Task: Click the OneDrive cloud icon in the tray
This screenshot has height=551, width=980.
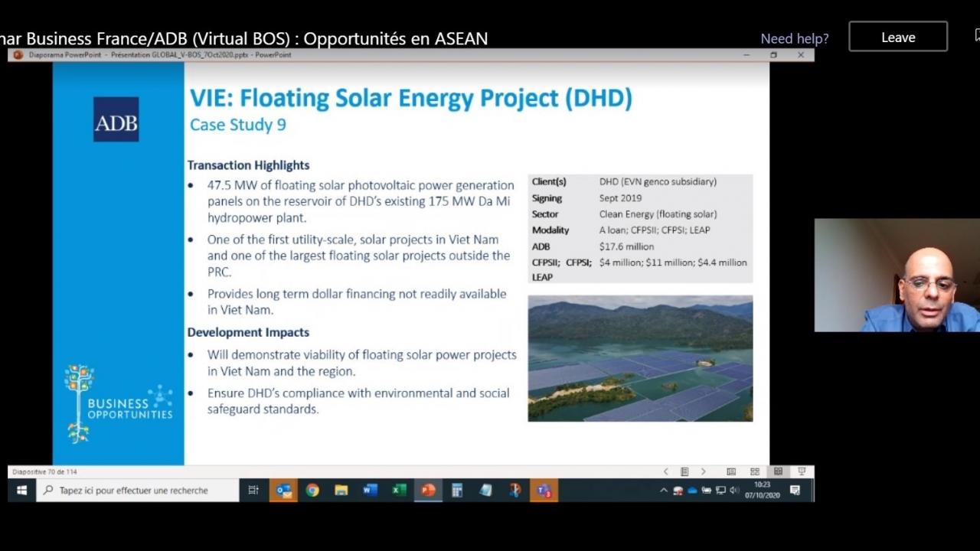Action: click(x=692, y=491)
